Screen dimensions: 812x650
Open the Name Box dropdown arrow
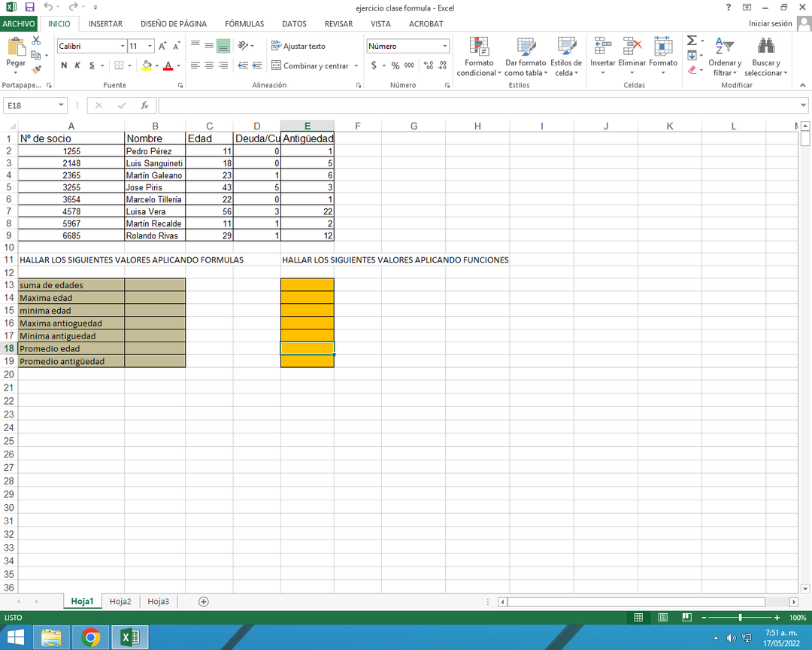[61, 105]
